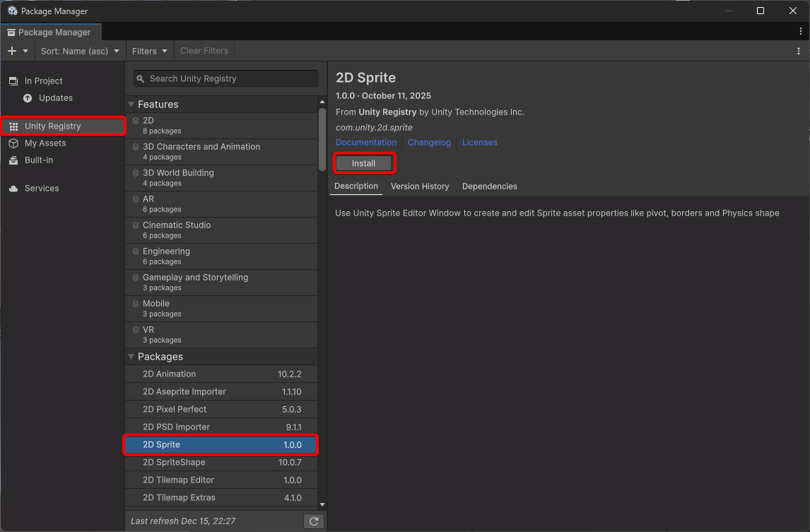Click the Search Unity Registry field
The height and width of the screenshot is (532, 810).
(x=226, y=78)
